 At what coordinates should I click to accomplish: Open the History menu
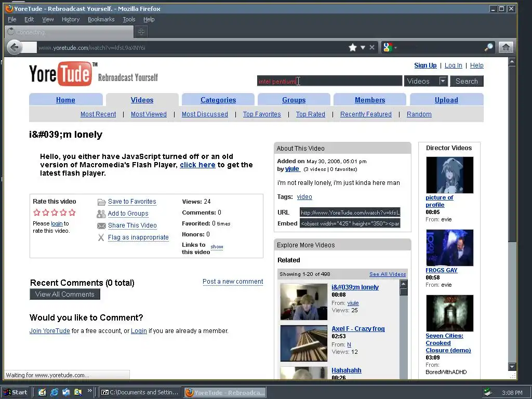click(x=71, y=19)
